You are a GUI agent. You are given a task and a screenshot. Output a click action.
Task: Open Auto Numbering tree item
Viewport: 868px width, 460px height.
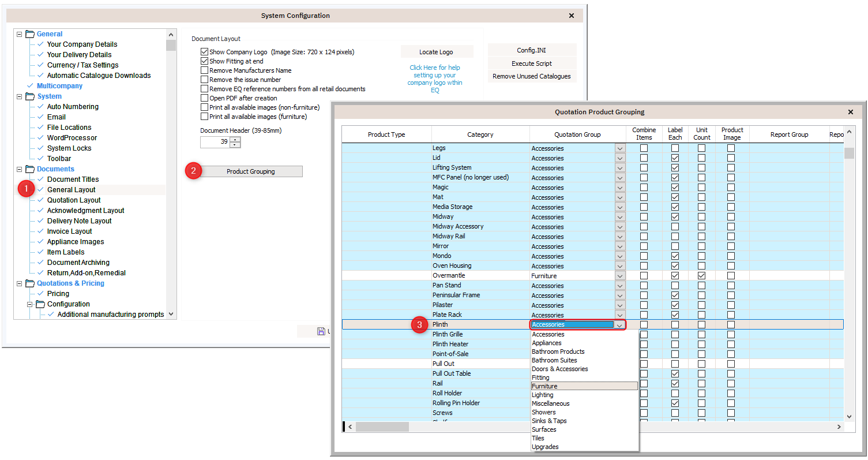(x=73, y=107)
